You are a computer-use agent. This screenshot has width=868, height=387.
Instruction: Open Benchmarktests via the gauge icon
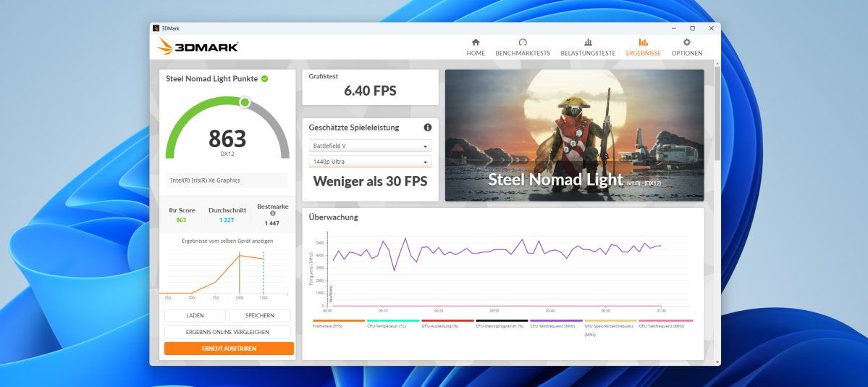click(x=523, y=43)
